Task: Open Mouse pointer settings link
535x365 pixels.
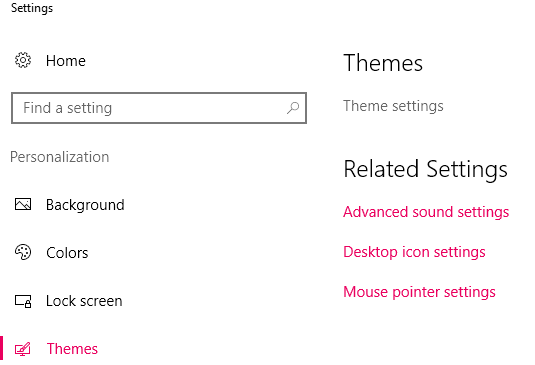Action: click(x=419, y=292)
